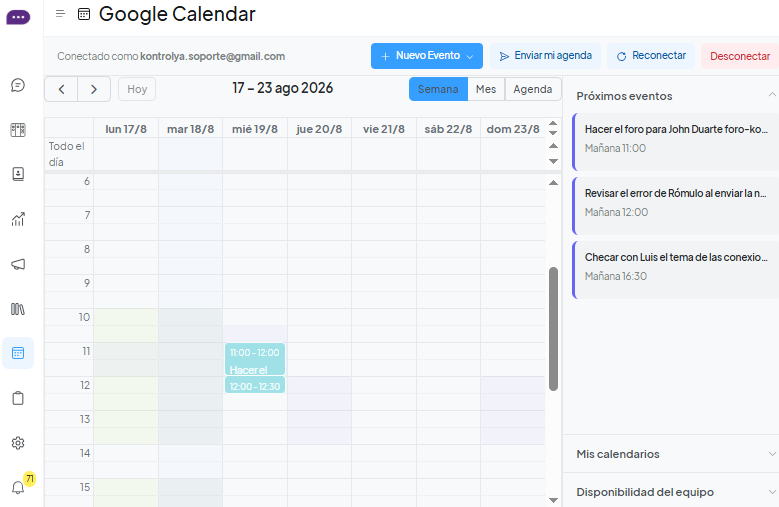Open the clipboard tasks icon in sidebar
This screenshot has height=507, width=779.
coord(18,398)
